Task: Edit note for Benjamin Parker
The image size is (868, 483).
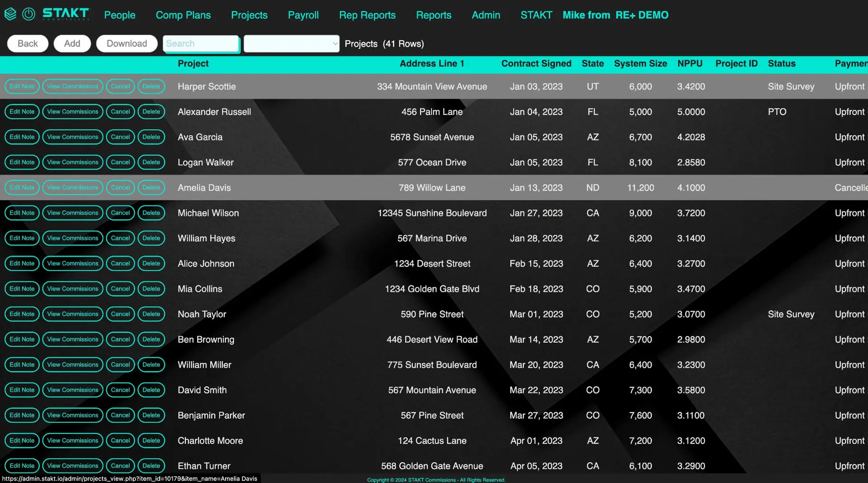Action: [x=22, y=415]
